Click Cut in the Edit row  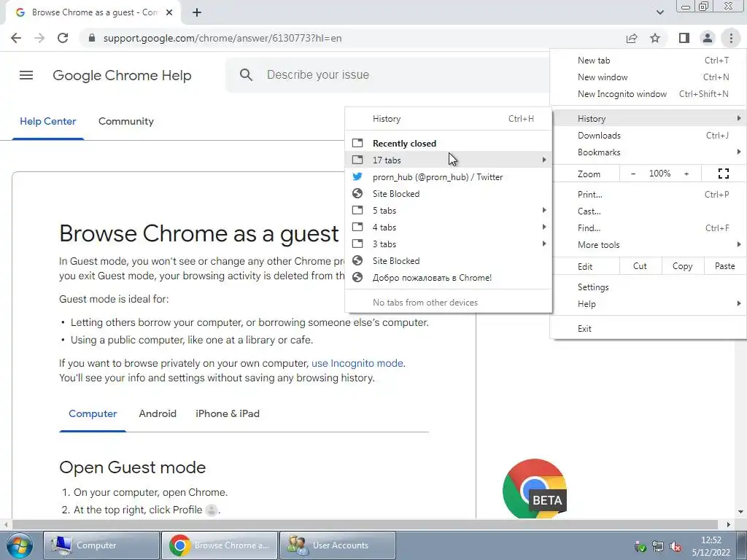[x=640, y=266]
